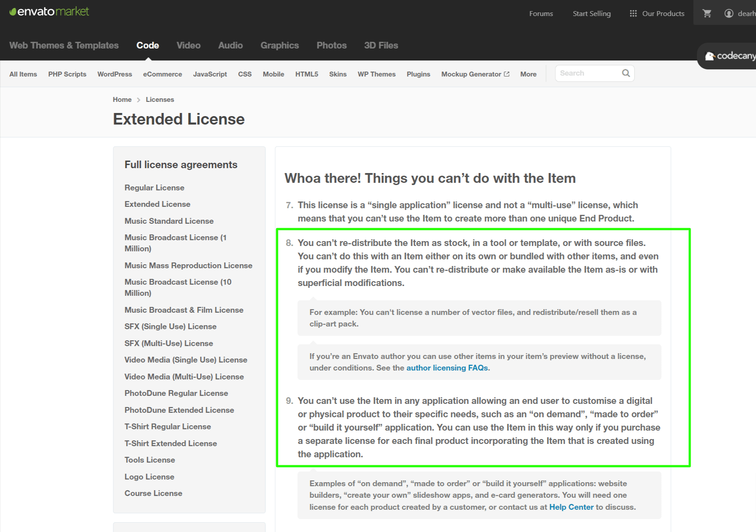This screenshot has width=756, height=532.
Task: Open the Video category tab
Action: [x=189, y=45]
